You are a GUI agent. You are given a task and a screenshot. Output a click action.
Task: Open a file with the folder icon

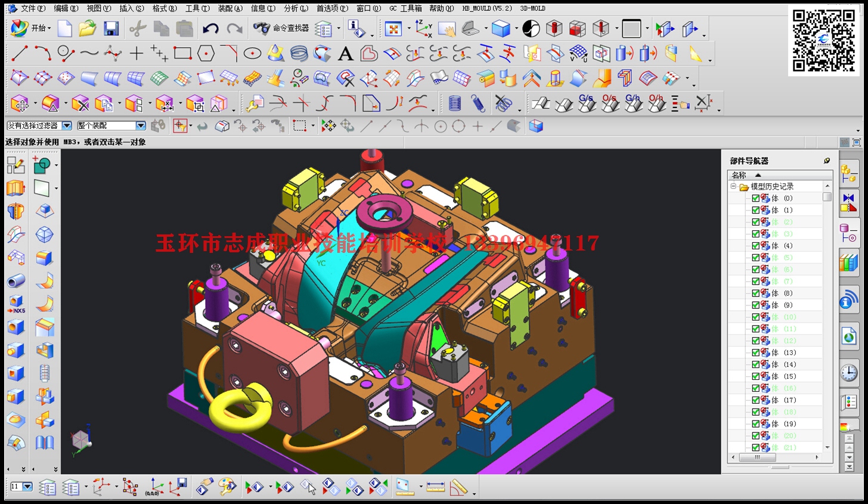coord(88,28)
